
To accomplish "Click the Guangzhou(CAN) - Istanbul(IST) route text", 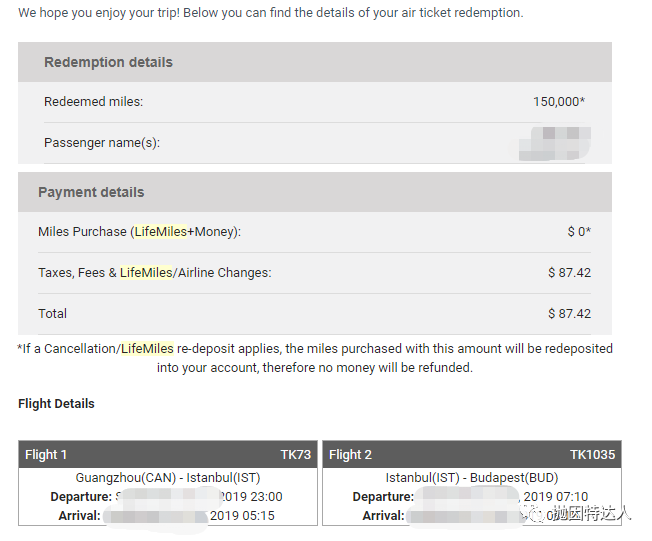I will 168,477.
